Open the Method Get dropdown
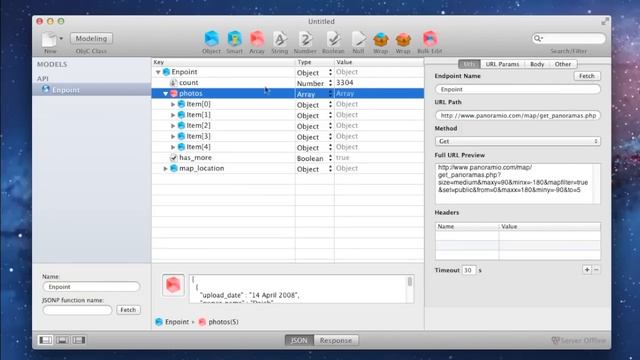Screen dimensions: 640x360 click(518, 141)
